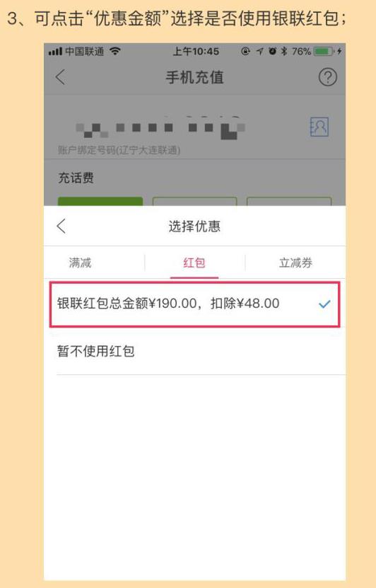Select the right recharge amount button

tap(289, 202)
